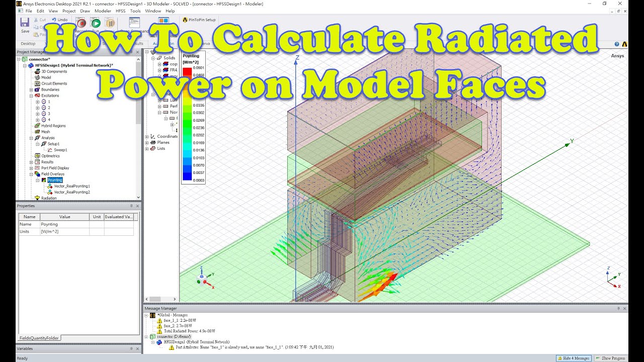
Task: Click the blue help question mark icon
Action: pyautogui.click(x=617, y=44)
